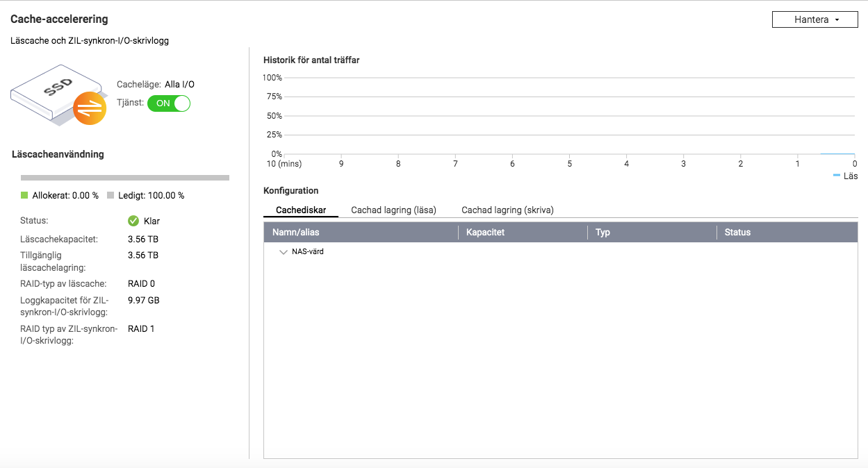
Task: Select the Cachediskar tab
Action: click(301, 210)
